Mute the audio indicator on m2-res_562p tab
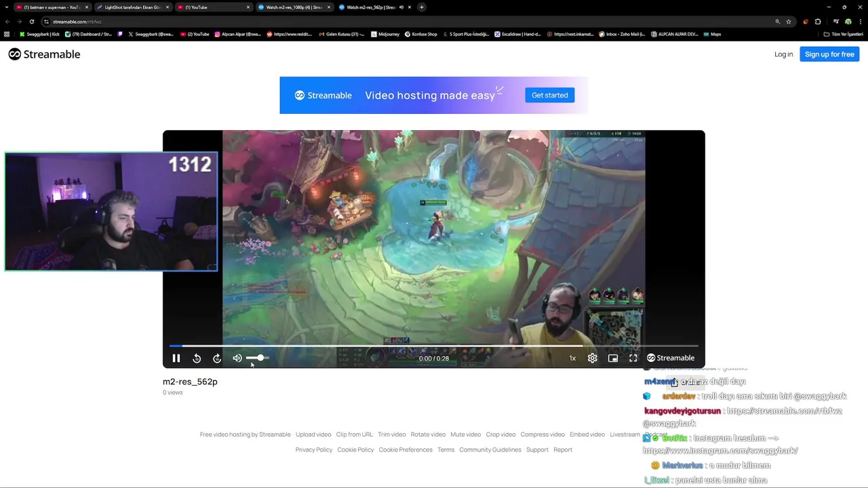 click(401, 7)
